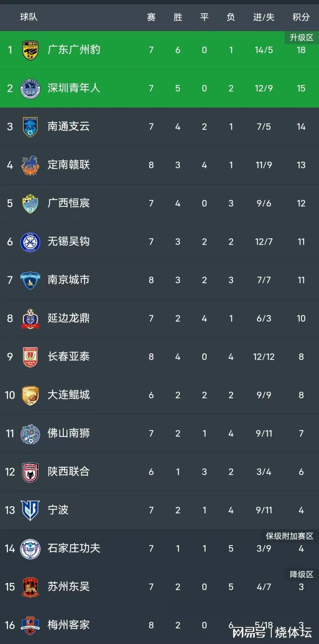Click the 球队 column header

pos(29,17)
